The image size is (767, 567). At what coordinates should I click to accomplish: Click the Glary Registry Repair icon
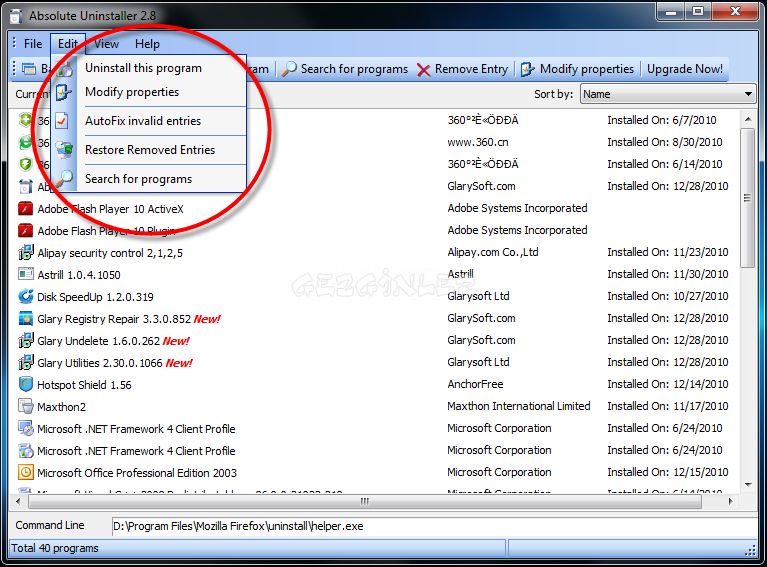pyautogui.click(x=25, y=318)
